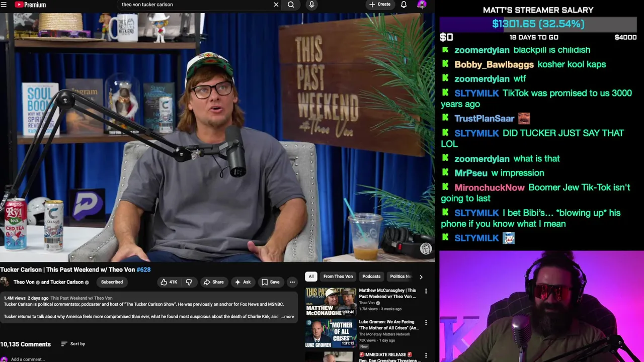Click chat username MironchuckNow

coord(490,188)
